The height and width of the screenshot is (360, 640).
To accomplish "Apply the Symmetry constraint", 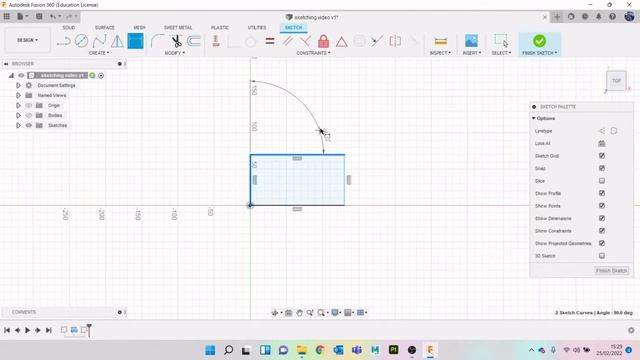I will click(x=395, y=41).
